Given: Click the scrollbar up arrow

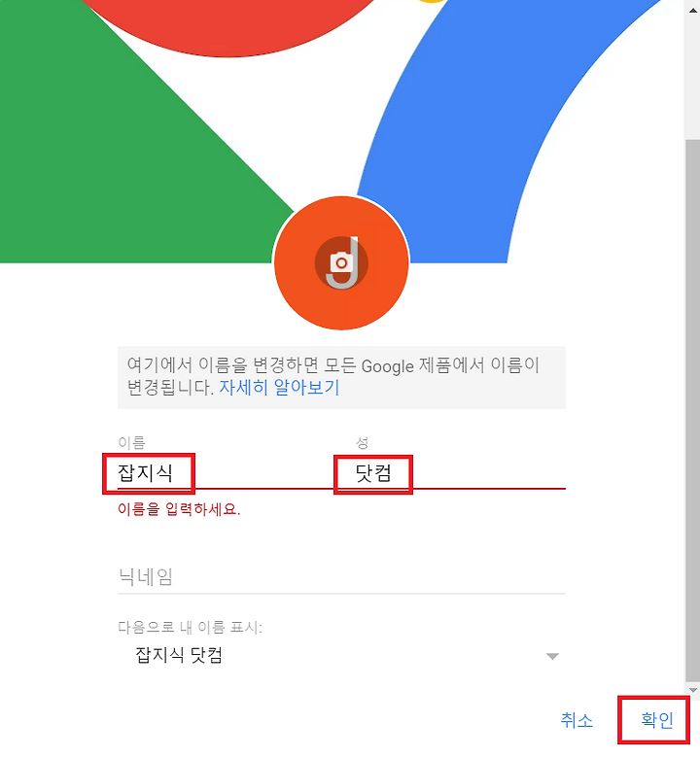Looking at the screenshot, I should point(693,11).
